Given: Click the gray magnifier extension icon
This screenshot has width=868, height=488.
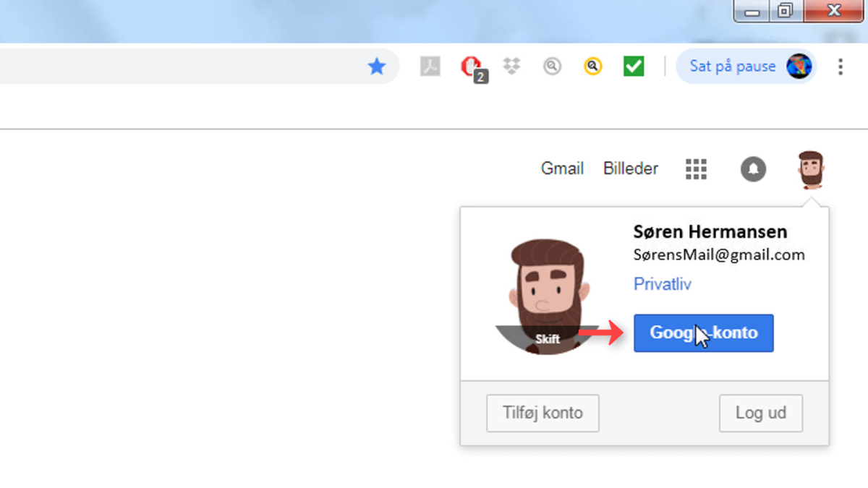Looking at the screenshot, I should 553,67.
